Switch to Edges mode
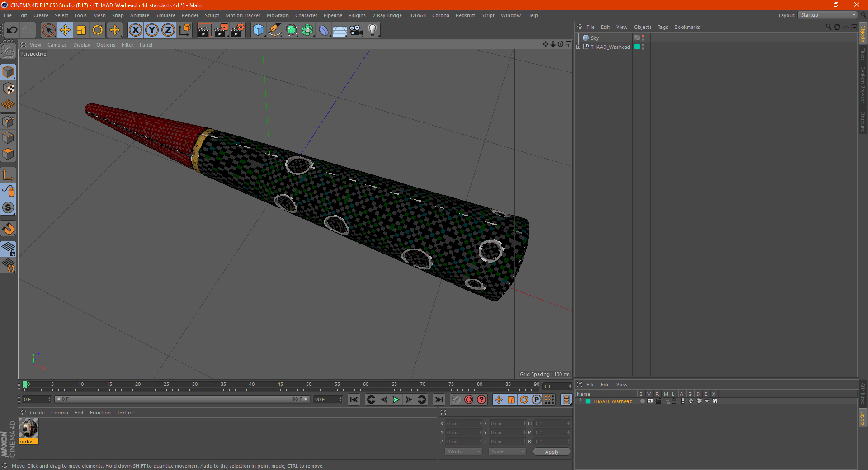Image resolution: width=868 pixels, height=470 pixels. (x=8, y=138)
